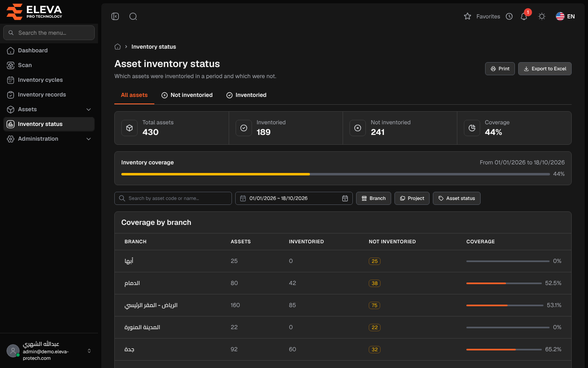Image resolution: width=588 pixels, height=368 pixels.
Task: Click the Inventory coverage progress bar
Action: pyautogui.click(x=336, y=174)
